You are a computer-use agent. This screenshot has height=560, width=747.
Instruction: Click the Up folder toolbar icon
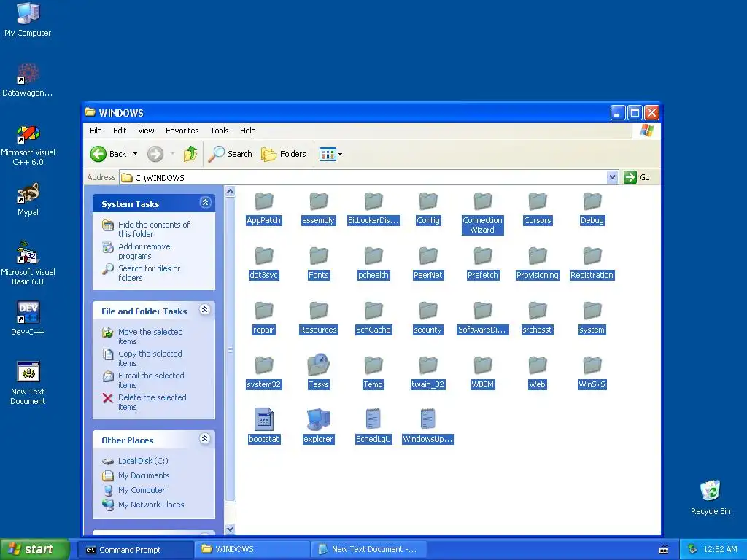(190, 154)
